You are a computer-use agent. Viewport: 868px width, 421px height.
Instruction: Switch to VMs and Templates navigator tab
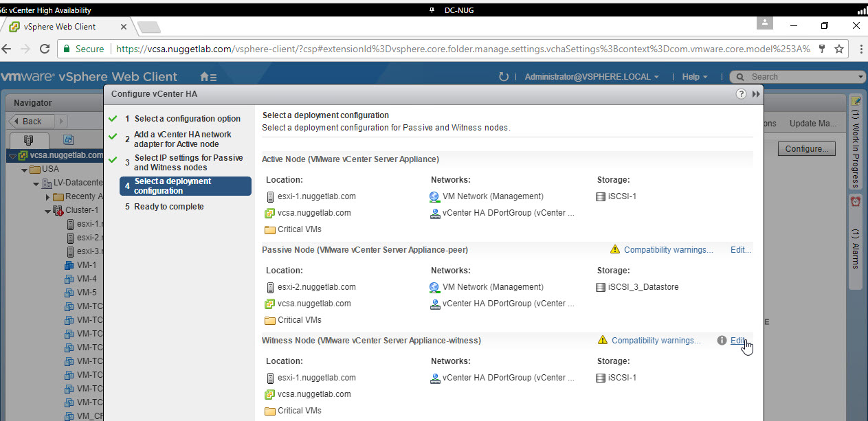(69, 139)
